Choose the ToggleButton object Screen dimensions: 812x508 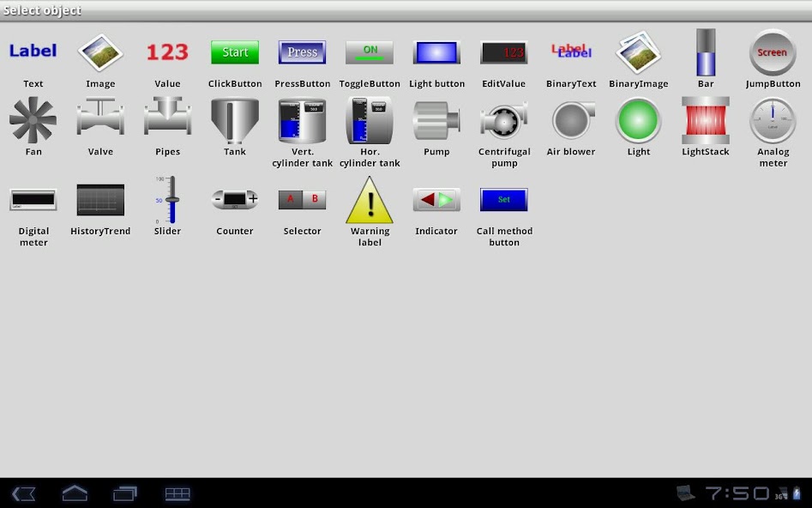(370, 52)
